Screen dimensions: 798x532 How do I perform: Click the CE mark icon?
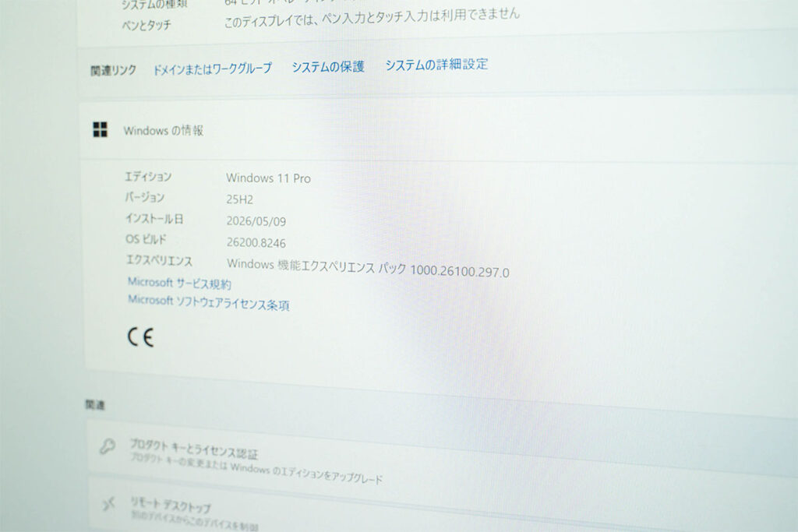pyautogui.click(x=140, y=336)
